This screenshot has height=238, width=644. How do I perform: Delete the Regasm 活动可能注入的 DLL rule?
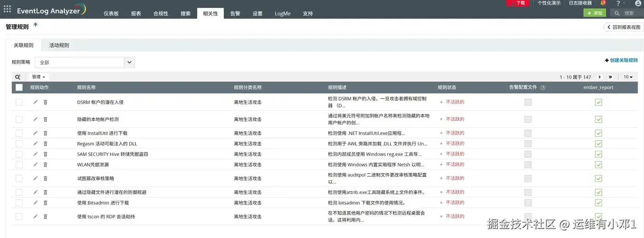click(x=45, y=143)
